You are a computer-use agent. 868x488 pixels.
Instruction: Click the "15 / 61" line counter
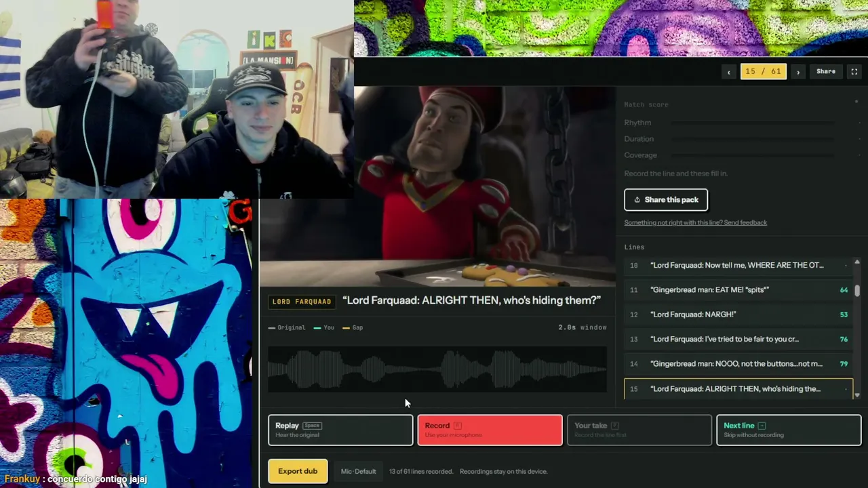point(764,72)
